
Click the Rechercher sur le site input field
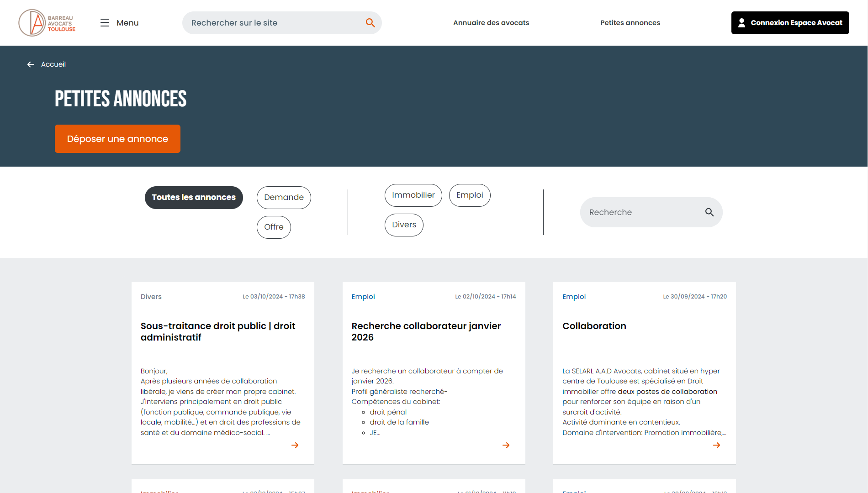click(x=282, y=23)
